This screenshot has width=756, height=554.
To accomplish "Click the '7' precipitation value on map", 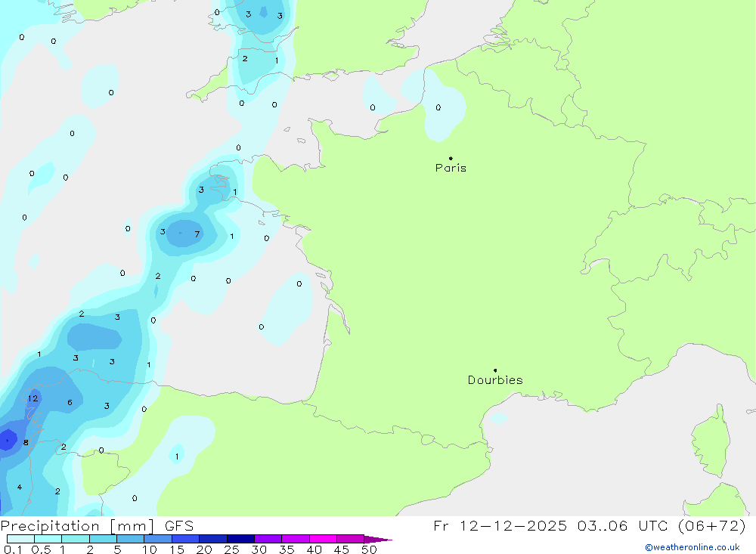I will click(197, 234).
